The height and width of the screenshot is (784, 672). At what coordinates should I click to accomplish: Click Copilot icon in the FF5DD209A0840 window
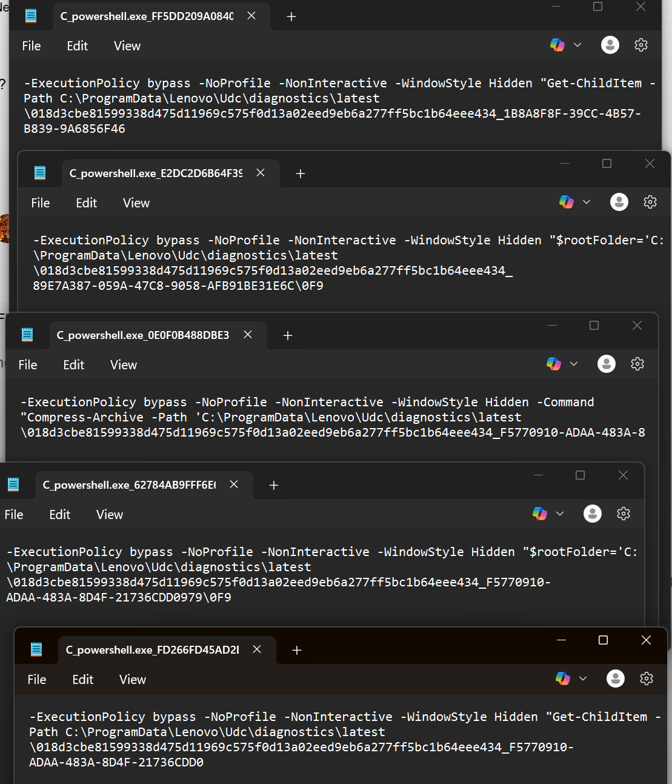(557, 45)
